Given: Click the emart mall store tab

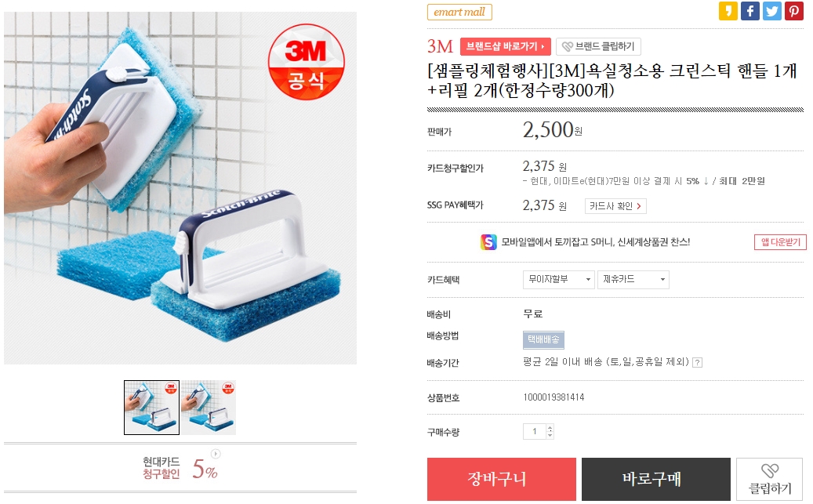Looking at the screenshot, I should click(x=459, y=12).
